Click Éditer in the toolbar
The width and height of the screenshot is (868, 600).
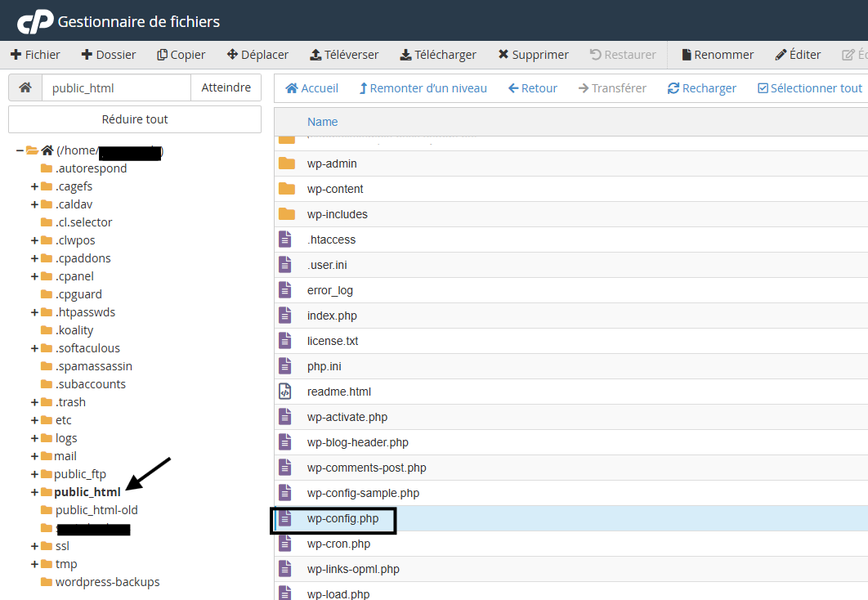(798, 55)
